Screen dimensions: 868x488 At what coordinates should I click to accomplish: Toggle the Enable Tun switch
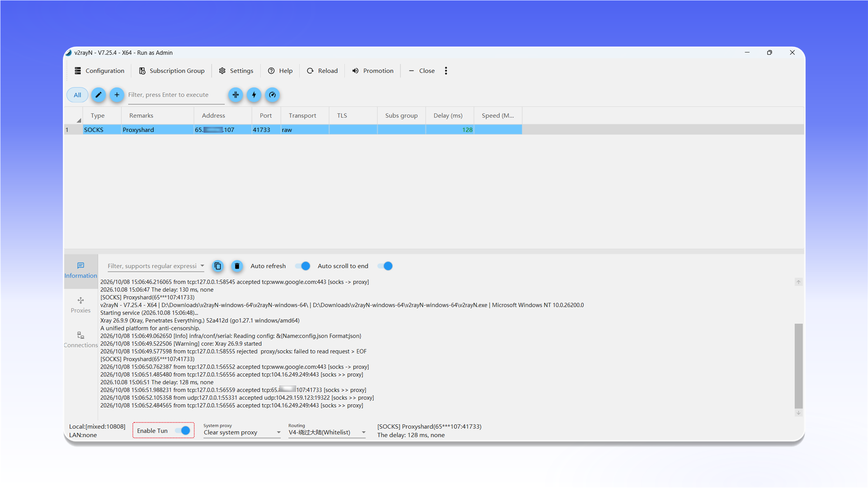pyautogui.click(x=183, y=431)
